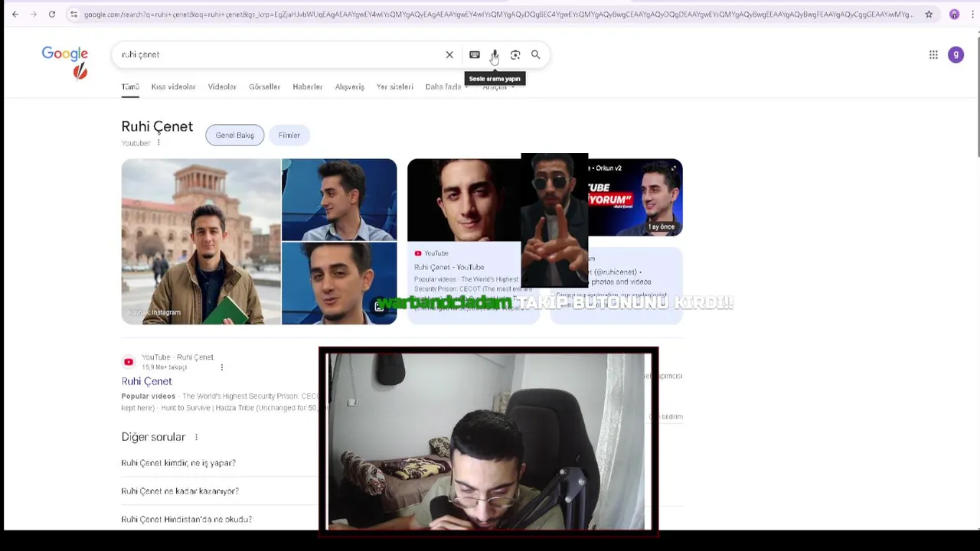Open top-right blue background portrait image
This screenshot has width=980, height=551.
(x=339, y=200)
